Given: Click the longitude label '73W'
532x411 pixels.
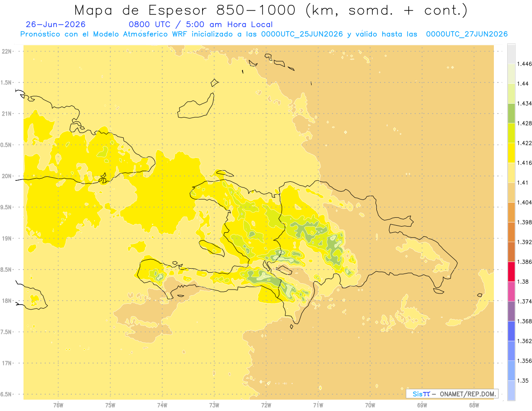Looking at the screenshot, I should [x=214, y=405].
